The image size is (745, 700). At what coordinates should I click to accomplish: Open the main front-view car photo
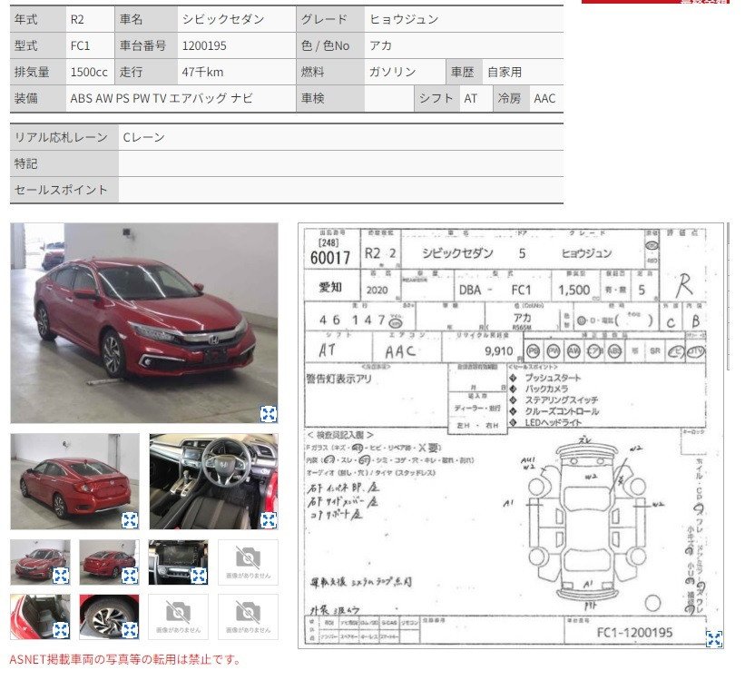click(x=144, y=323)
